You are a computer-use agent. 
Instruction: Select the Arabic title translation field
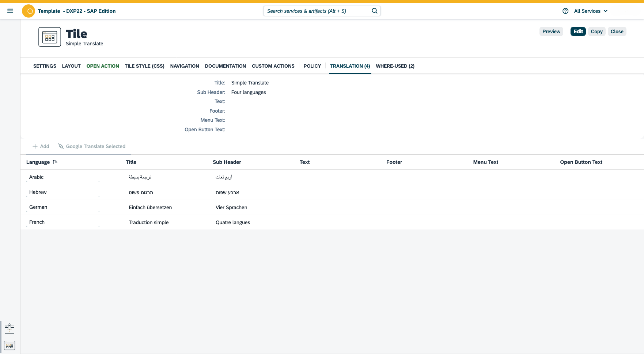(166, 177)
